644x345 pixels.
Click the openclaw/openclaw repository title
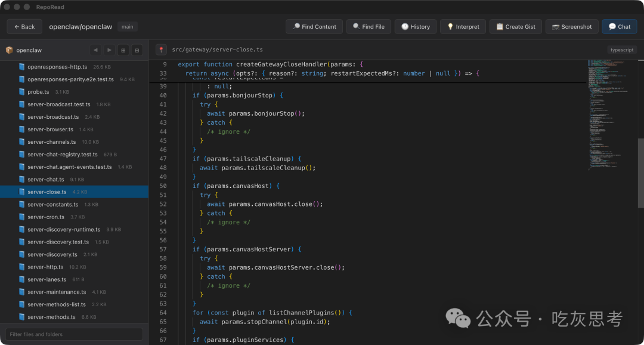click(x=80, y=27)
